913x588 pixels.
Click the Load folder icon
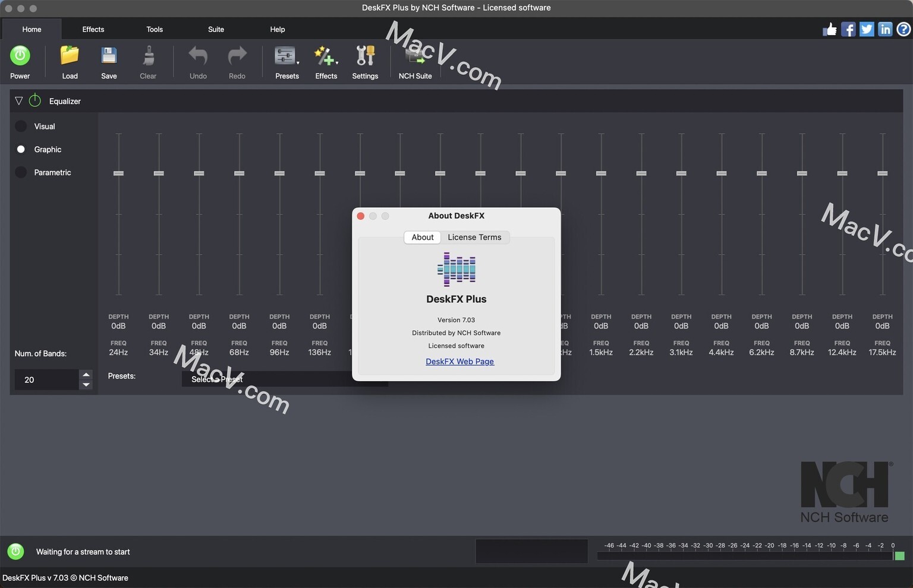pyautogui.click(x=70, y=56)
